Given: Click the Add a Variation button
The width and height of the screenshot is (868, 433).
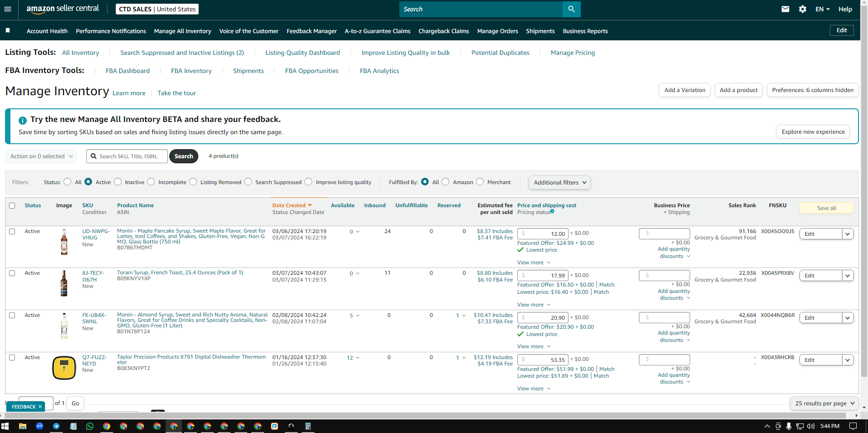Looking at the screenshot, I should [685, 90].
